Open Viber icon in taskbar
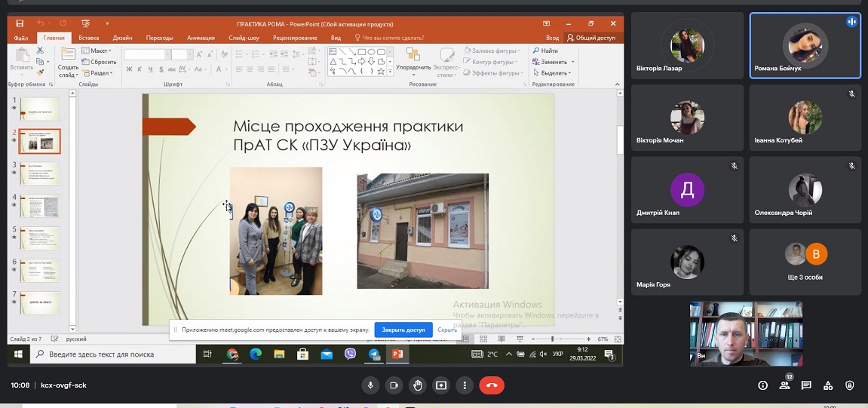 350,354
